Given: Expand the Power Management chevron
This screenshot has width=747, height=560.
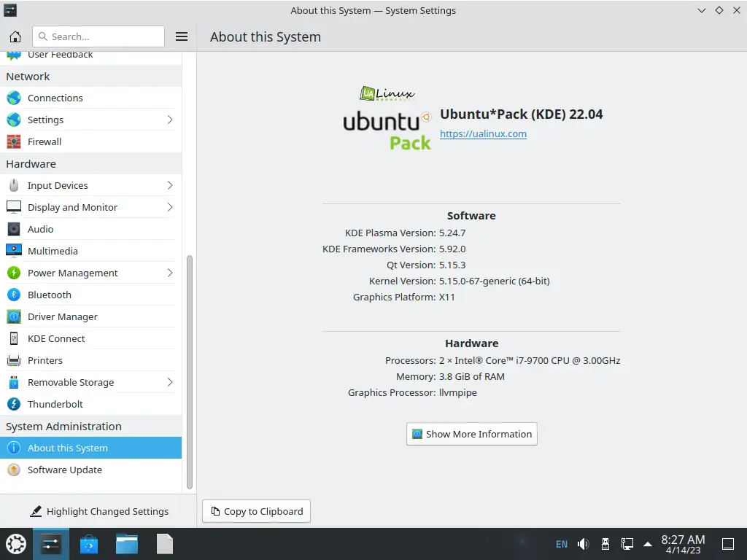Looking at the screenshot, I should coord(170,273).
